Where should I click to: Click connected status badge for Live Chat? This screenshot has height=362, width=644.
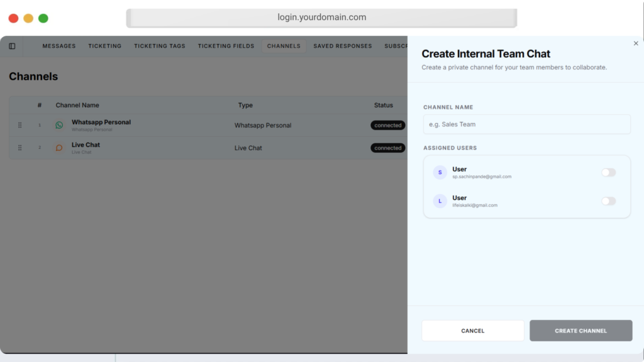coord(387,148)
